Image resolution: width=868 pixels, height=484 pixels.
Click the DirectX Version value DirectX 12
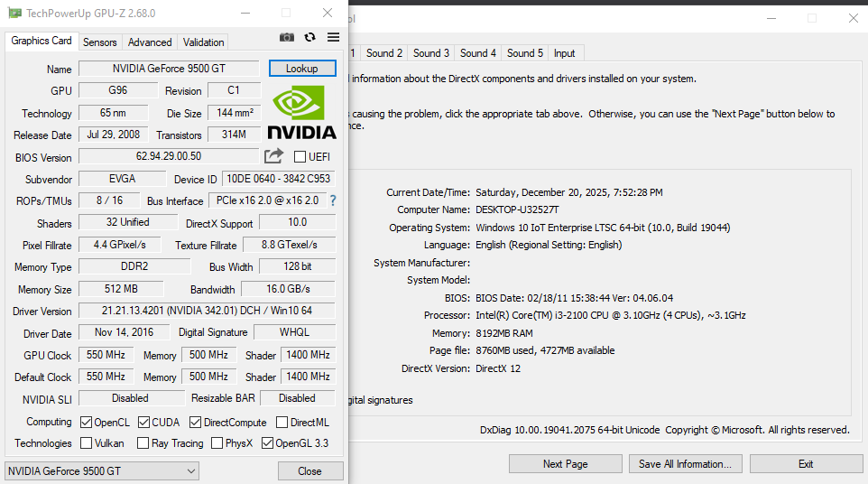(x=498, y=368)
